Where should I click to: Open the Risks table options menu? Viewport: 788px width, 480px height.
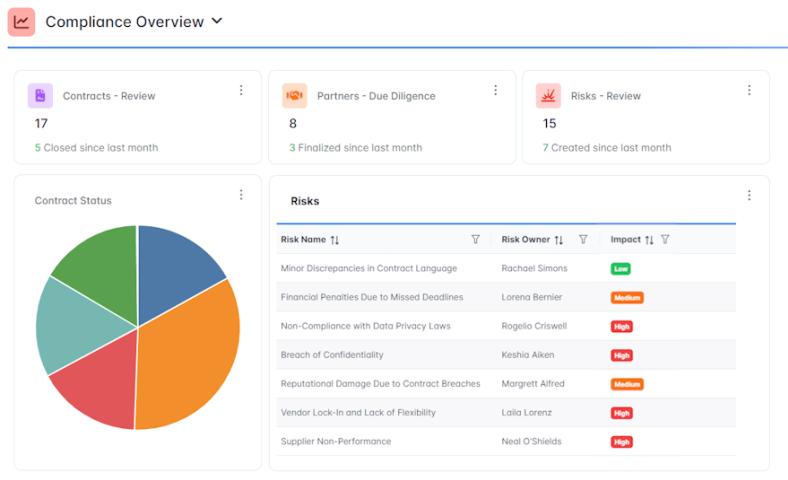coord(749,195)
